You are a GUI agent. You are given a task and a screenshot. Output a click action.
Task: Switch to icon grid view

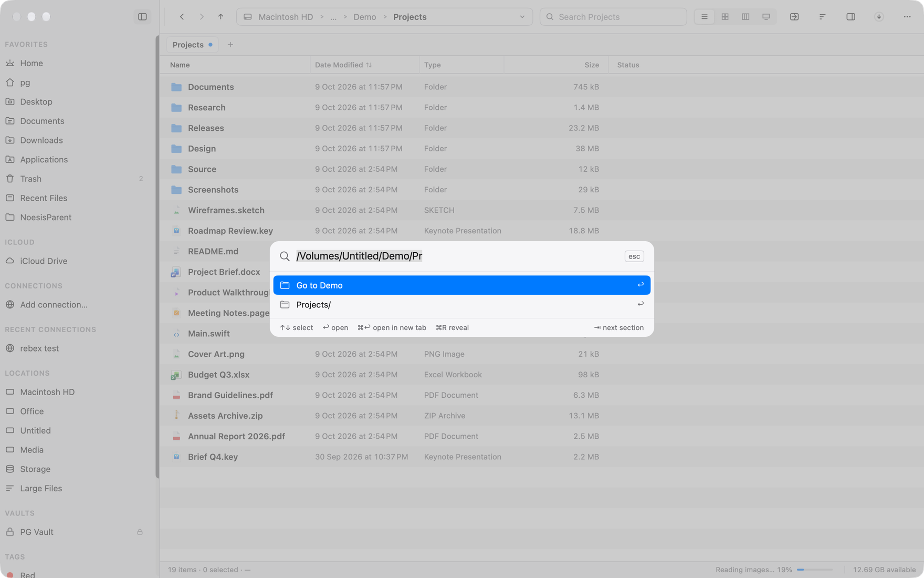click(724, 17)
